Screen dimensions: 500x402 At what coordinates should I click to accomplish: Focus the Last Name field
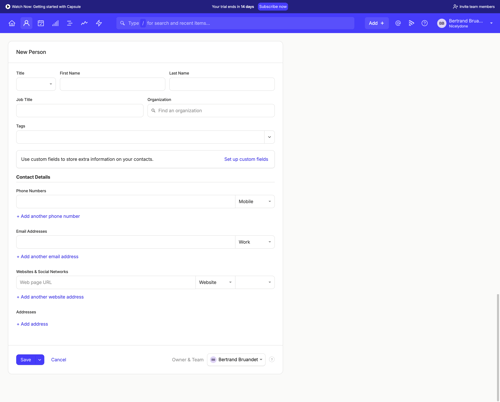pos(222,84)
